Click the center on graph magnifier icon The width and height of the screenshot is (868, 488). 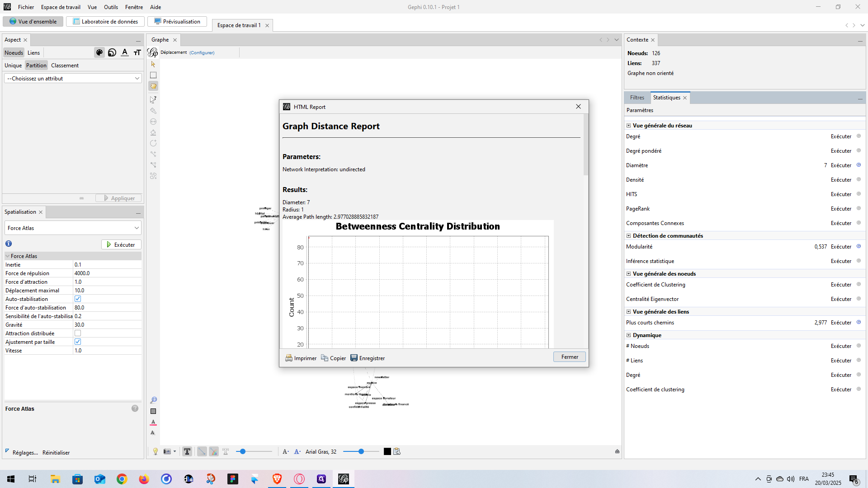[153, 400]
